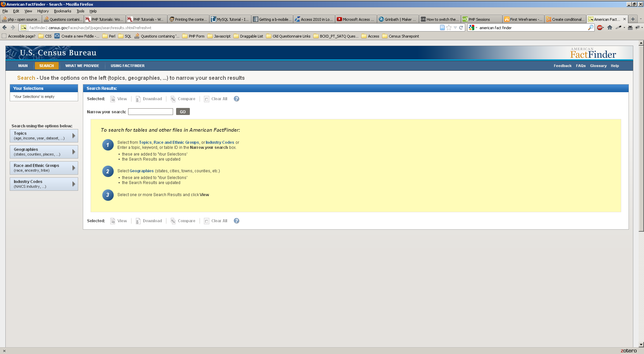Click the View document icon in top toolbar

pos(113,99)
